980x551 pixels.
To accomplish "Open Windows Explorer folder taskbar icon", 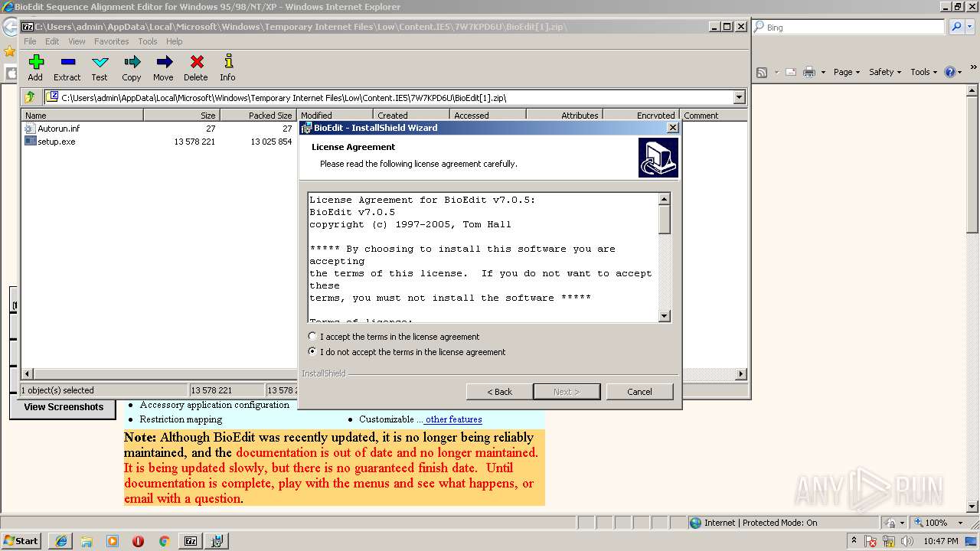I will pos(87,541).
